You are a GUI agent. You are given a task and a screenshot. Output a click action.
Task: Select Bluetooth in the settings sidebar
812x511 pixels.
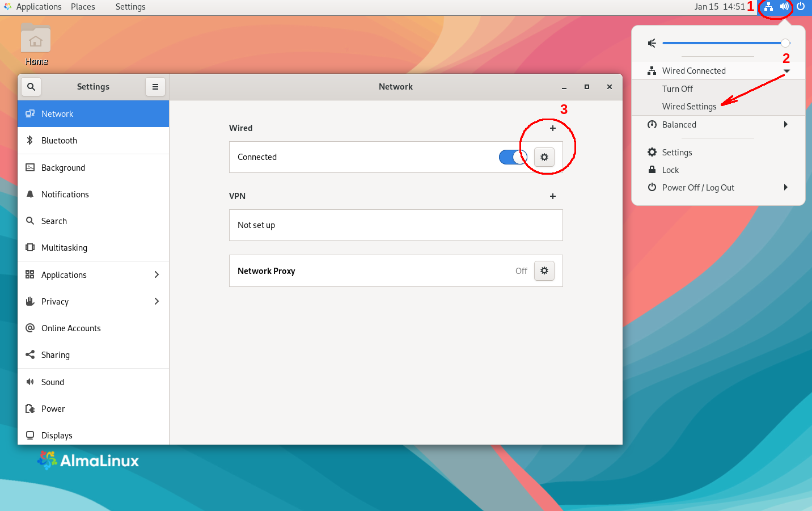pos(59,141)
